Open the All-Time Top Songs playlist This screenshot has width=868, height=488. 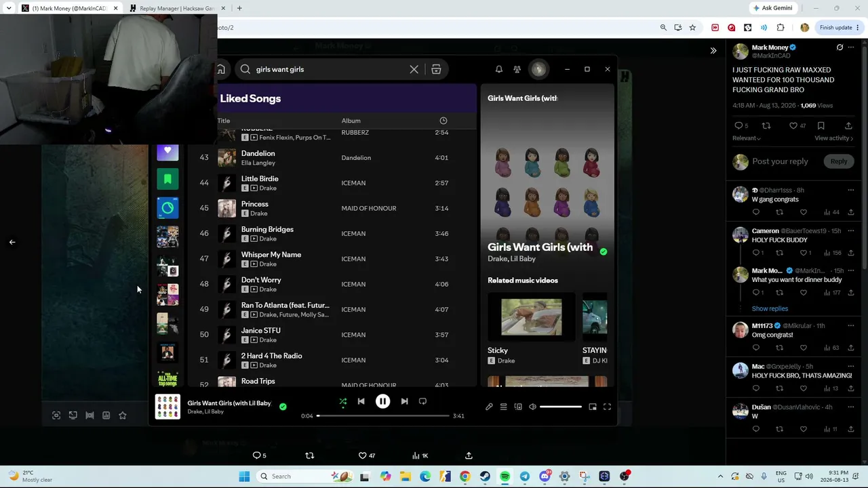(x=167, y=380)
